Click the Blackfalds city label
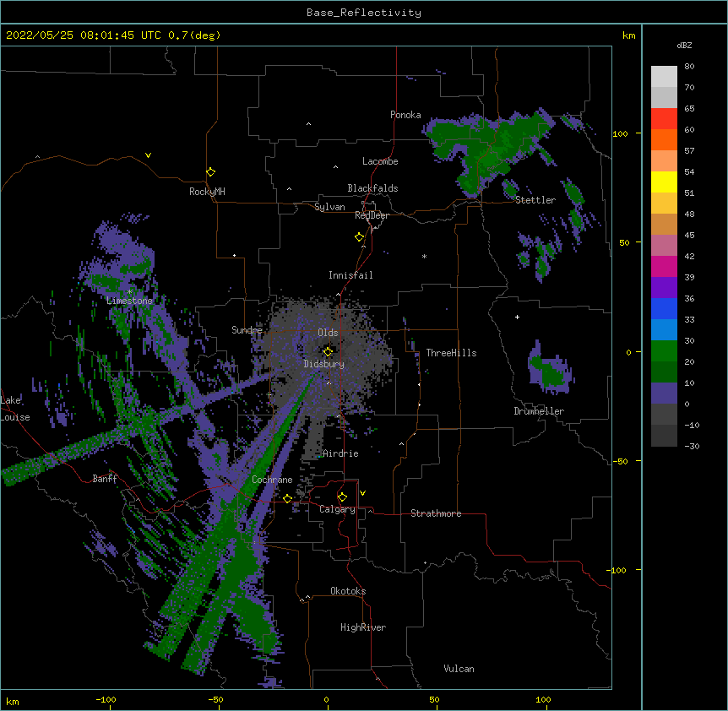This screenshot has width=728, height=711. click(372, 188)
